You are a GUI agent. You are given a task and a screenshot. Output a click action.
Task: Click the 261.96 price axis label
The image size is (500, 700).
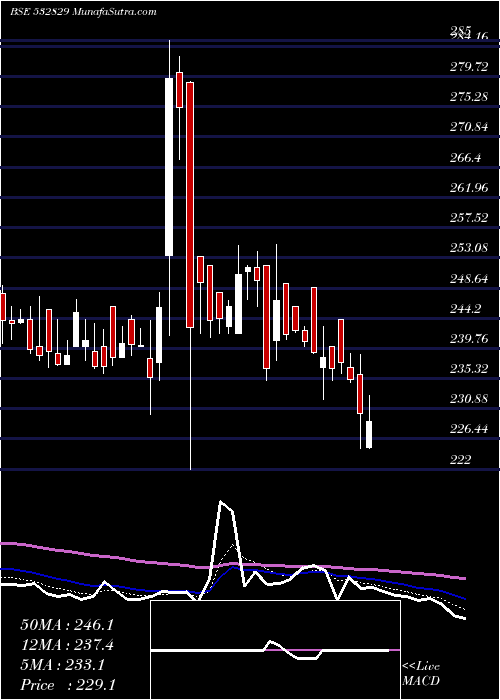469,188
